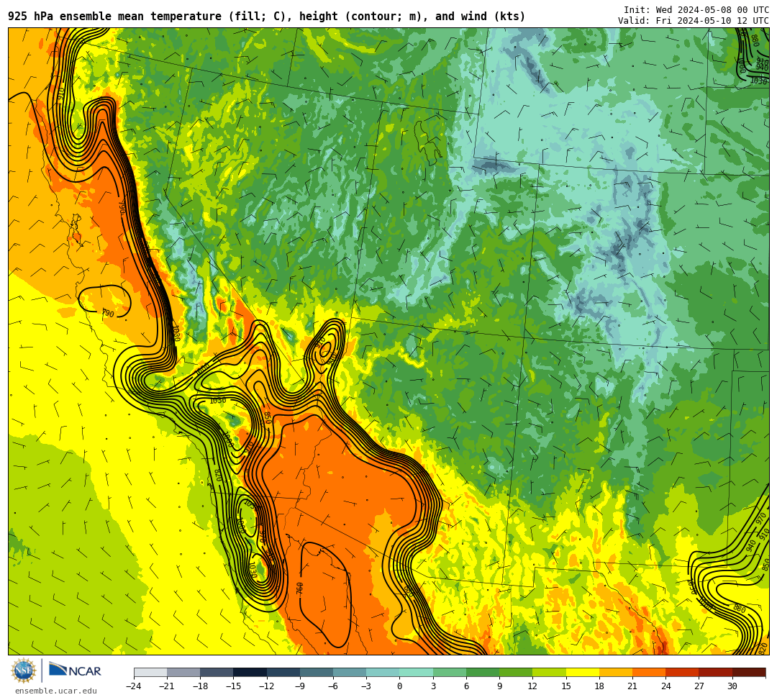
Task: Pick the colorbar swatch between -24 and -21
Action: (150, 672)
